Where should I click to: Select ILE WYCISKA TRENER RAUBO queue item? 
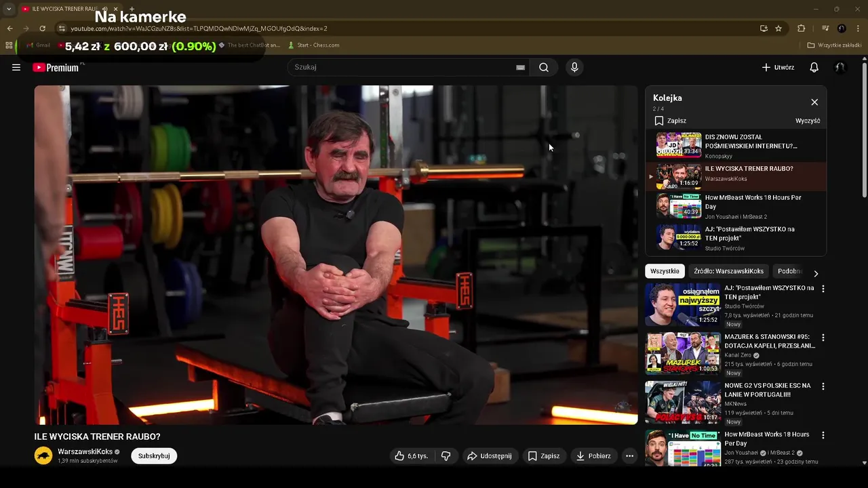click(736, 177)
